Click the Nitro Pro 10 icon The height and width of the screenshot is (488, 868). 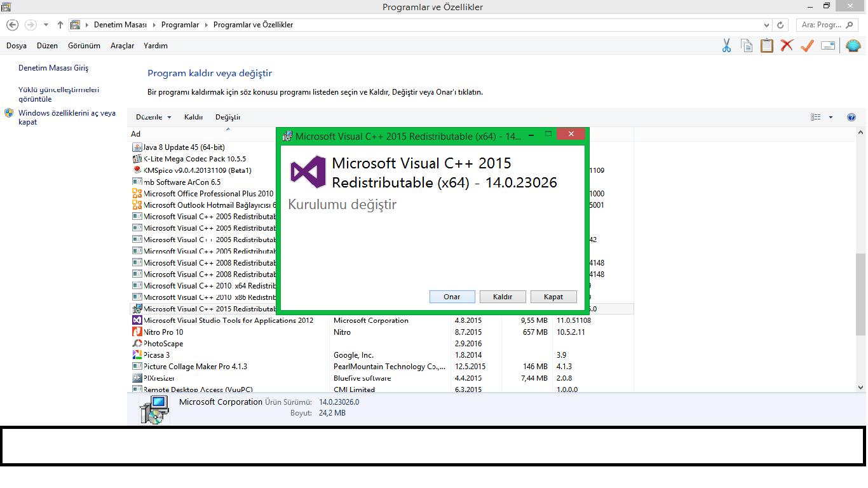pyautogui.click(x=137, y=332)
